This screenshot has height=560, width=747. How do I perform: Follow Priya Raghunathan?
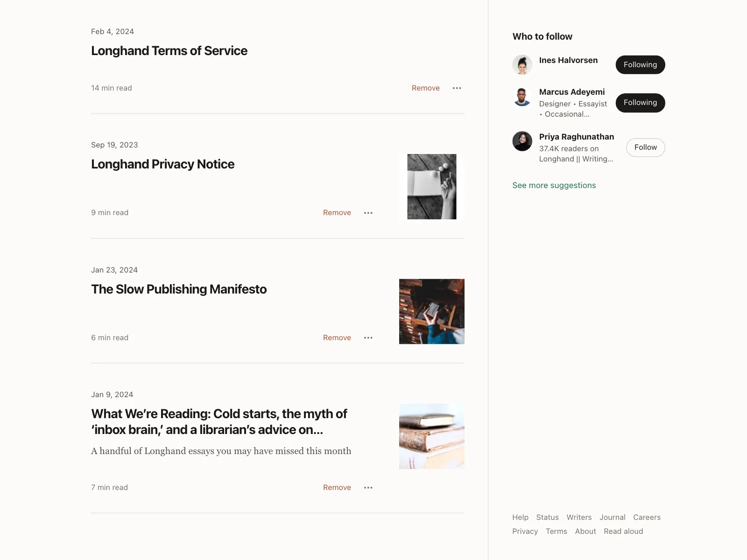[x=645, y=147]
